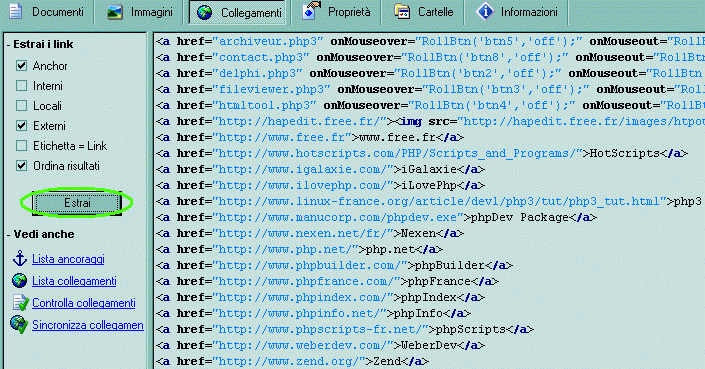Screen dimensions: 705x369
Task: Select the phpBuilder link line
Action: pyautogui.click(x=334, y=266)
